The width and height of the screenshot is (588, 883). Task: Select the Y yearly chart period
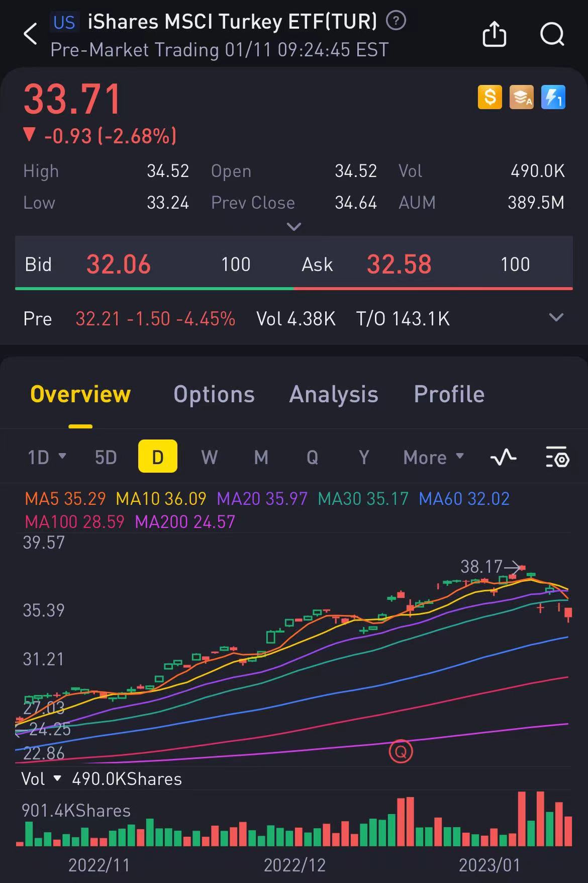click(364, 457)
